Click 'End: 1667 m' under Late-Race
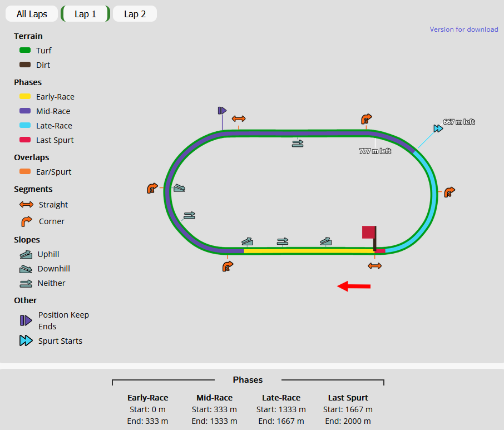Viewport: 504px width, 430px height. [x=281, y=421]
